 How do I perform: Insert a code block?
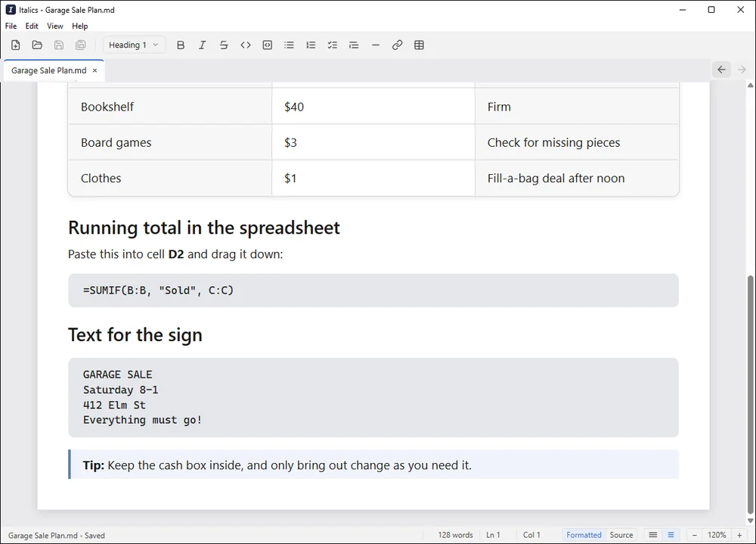click(x=267, y=45)
